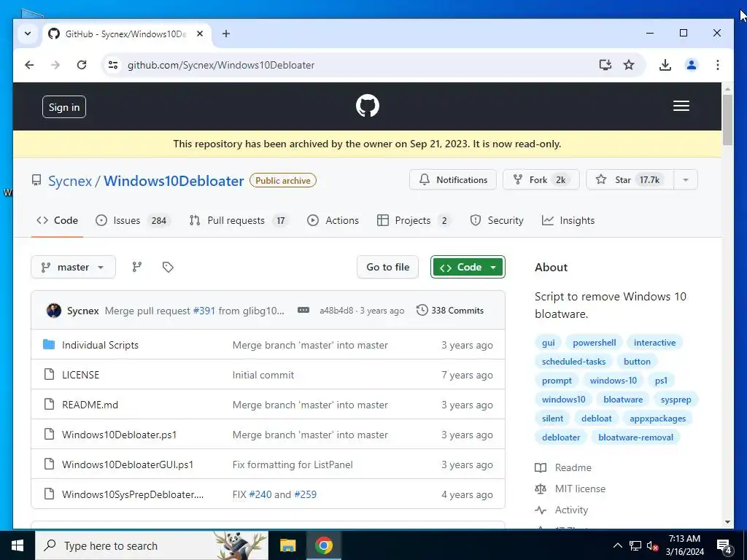Open commit hash a48b4d8
Screen dimensions: 747x560
point(336,311)
